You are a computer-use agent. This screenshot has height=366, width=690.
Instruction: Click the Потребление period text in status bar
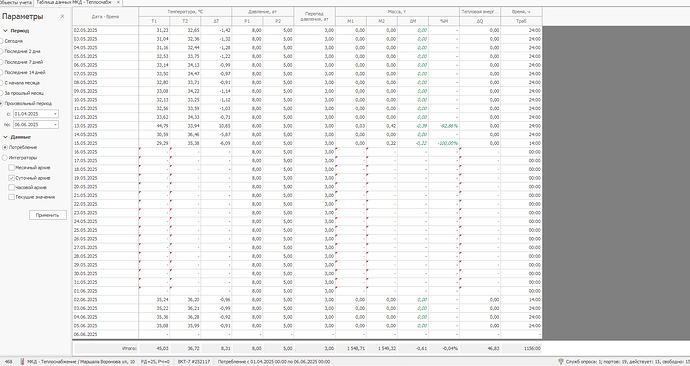pos(274,362)
